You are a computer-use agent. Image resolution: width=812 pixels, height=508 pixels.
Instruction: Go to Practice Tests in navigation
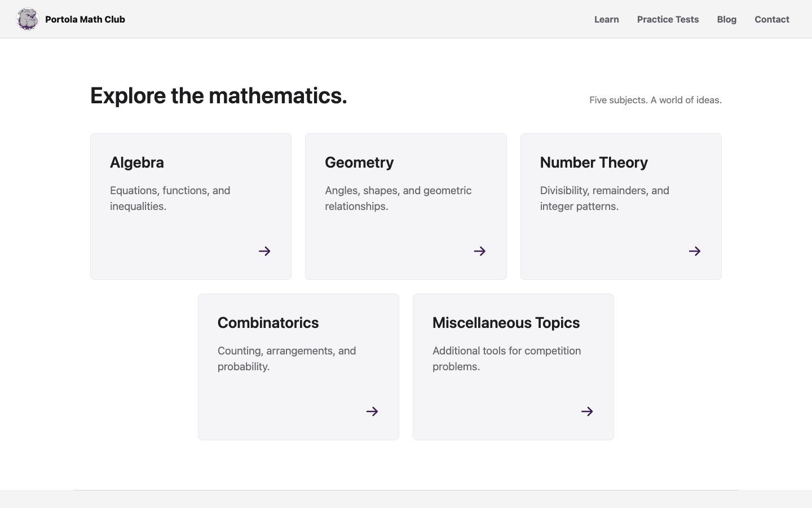(x=668, y=19)
